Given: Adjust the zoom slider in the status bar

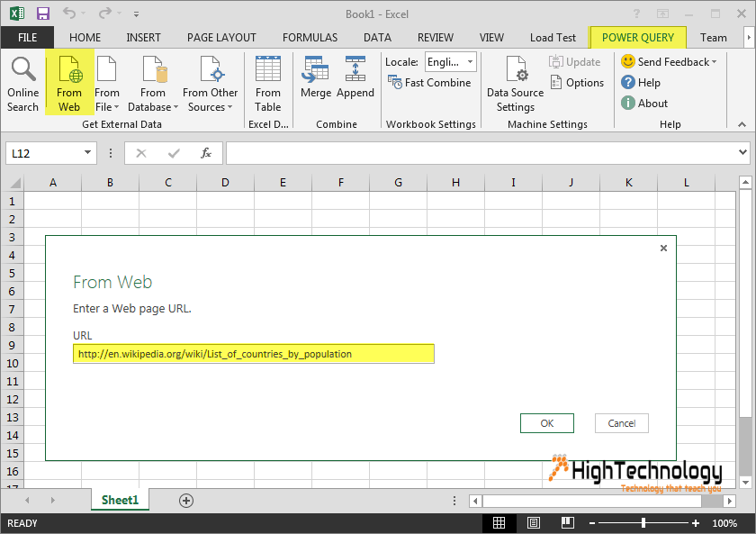Looking at the screenshot, I should click(644, 522).
